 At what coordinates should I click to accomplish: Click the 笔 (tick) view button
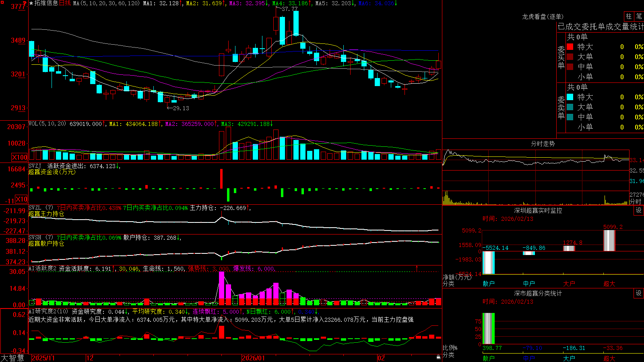(x=639, y=16)
